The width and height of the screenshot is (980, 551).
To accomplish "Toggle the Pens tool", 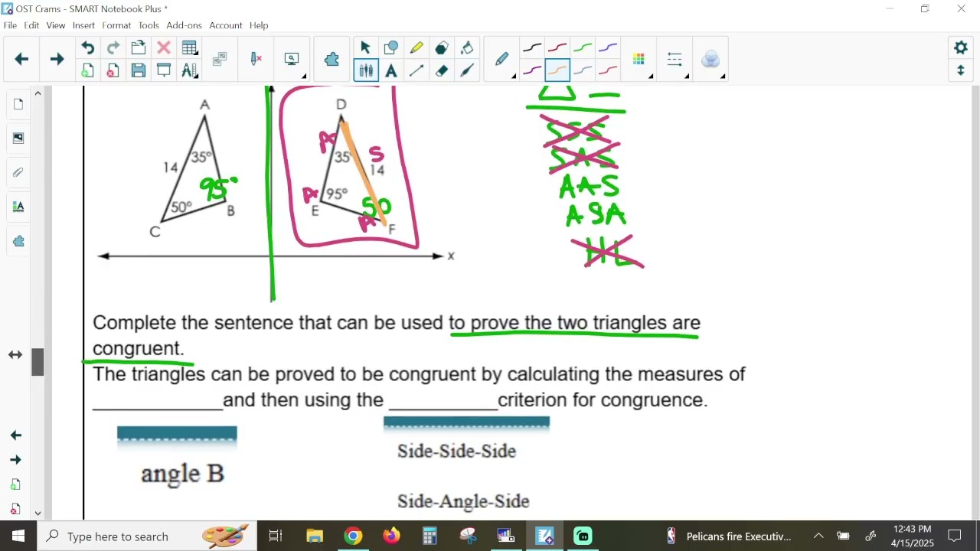I will coord(365,71).
